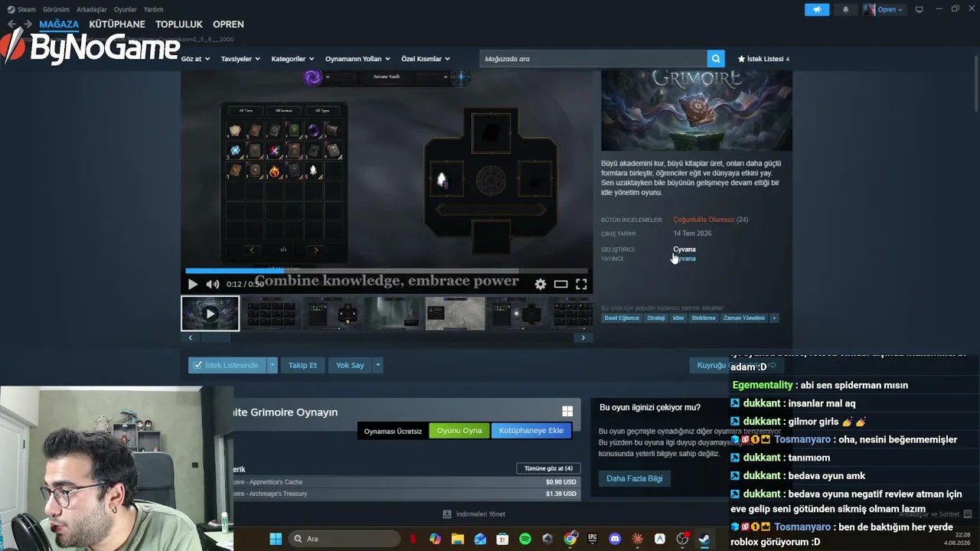Open the Steam menu
Screen dimensions: 980x551
[21, 9]
